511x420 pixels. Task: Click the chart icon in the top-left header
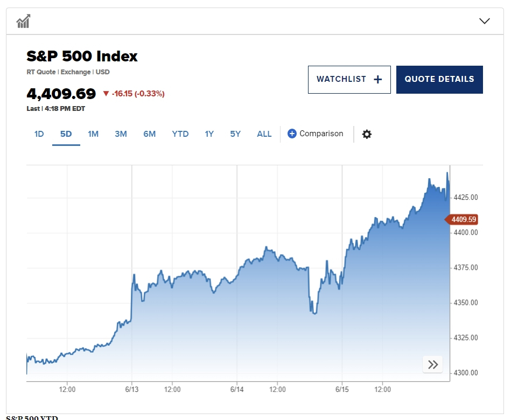[x=23, y=22]
